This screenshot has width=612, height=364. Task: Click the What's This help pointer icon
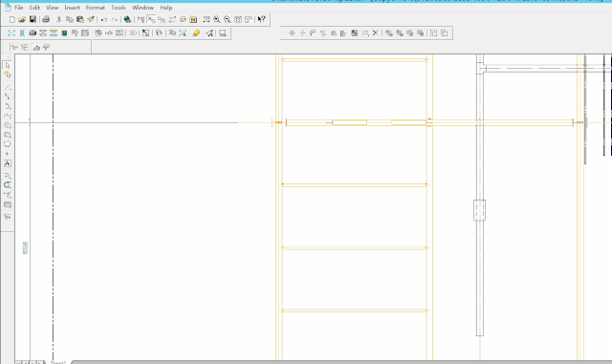pyautogui.click(x=261, y=19)
